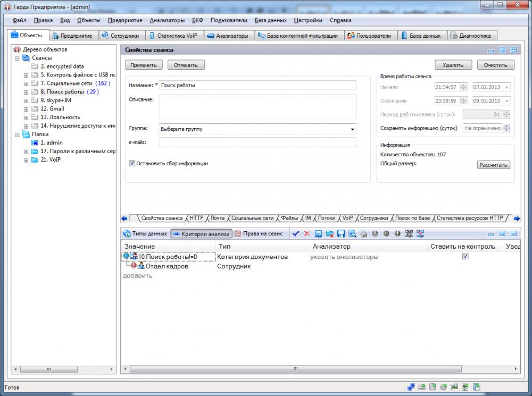The height and width of the screenshot is (396, 532).
Task: Click the floppy disk save icon
Action: coord(341,234)
